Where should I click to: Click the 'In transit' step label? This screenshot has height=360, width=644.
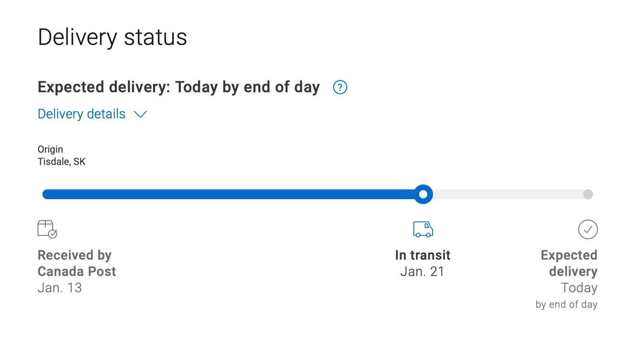click(422, 255)
